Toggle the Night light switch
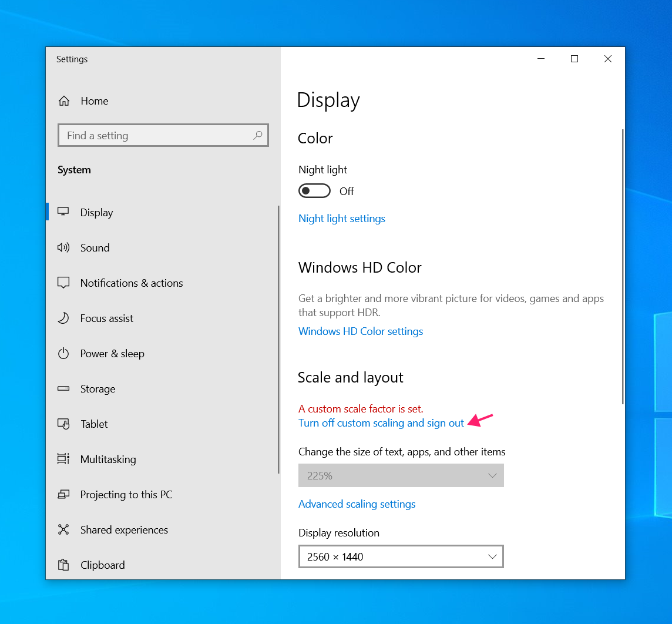Viewport: 672px width, 624px height. (314, 191)
